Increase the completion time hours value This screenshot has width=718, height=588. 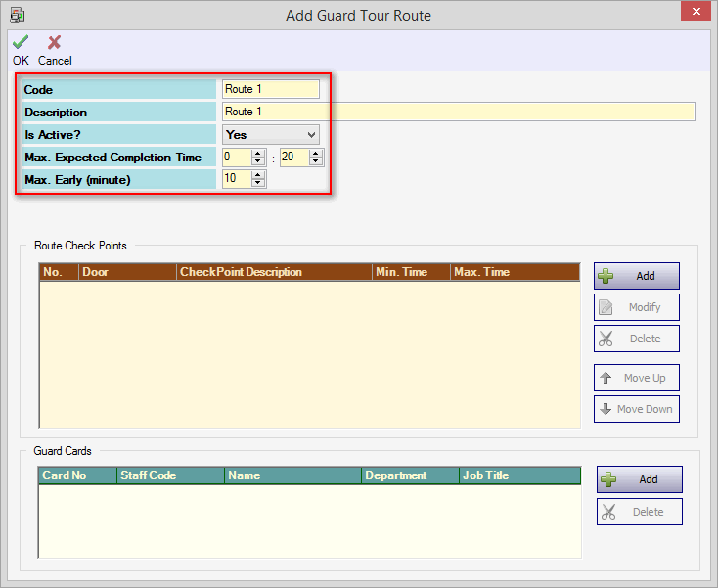[258, 153]
